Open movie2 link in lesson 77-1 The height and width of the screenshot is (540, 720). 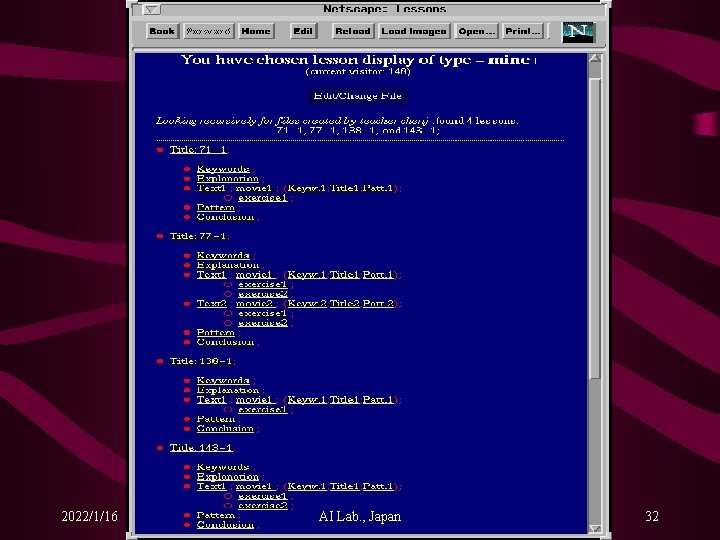point(254,304)
